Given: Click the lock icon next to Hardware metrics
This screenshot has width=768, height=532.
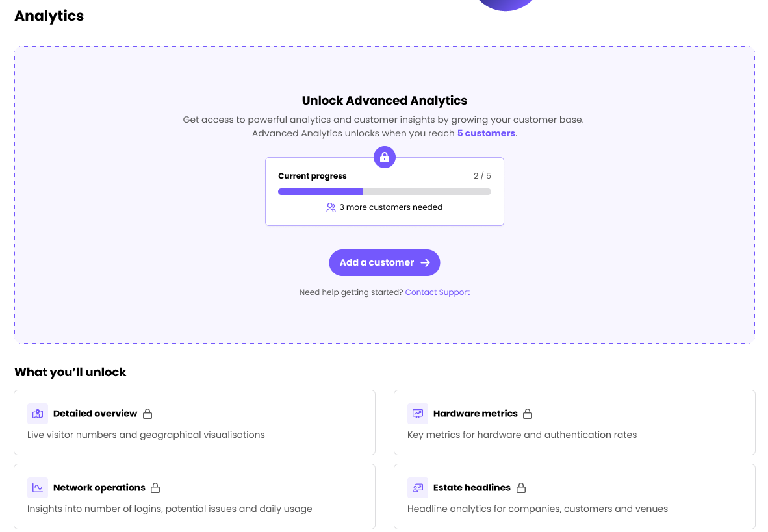Looking at the screenshot, I should pos(528,414).
